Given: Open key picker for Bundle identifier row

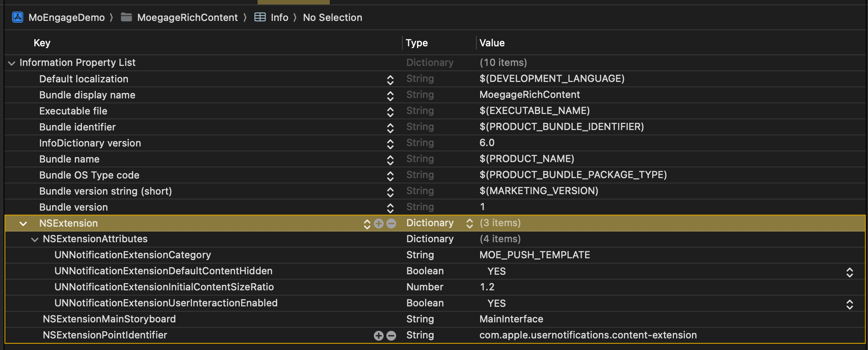Looking at the screenshot, I should [x=390, y=128].
